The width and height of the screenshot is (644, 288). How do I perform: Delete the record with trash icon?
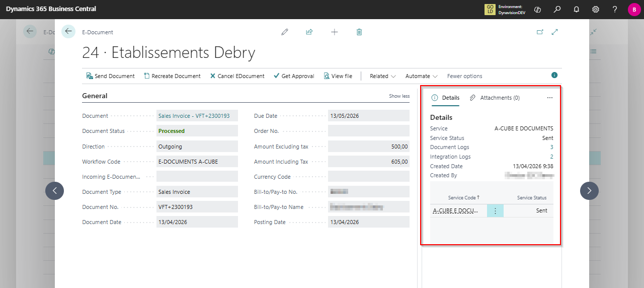359,32
